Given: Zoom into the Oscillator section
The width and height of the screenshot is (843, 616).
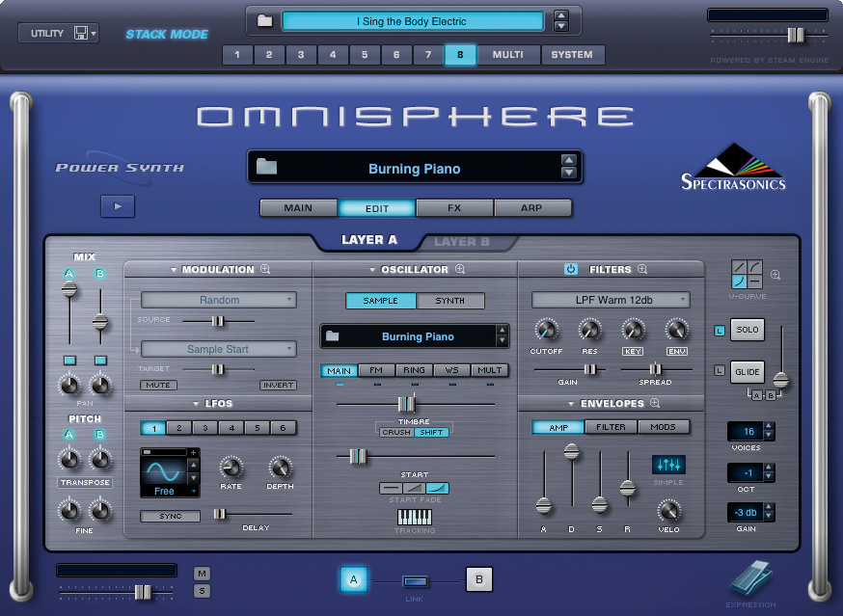Looking at the screenshot, I should click(x=460, y=269).
